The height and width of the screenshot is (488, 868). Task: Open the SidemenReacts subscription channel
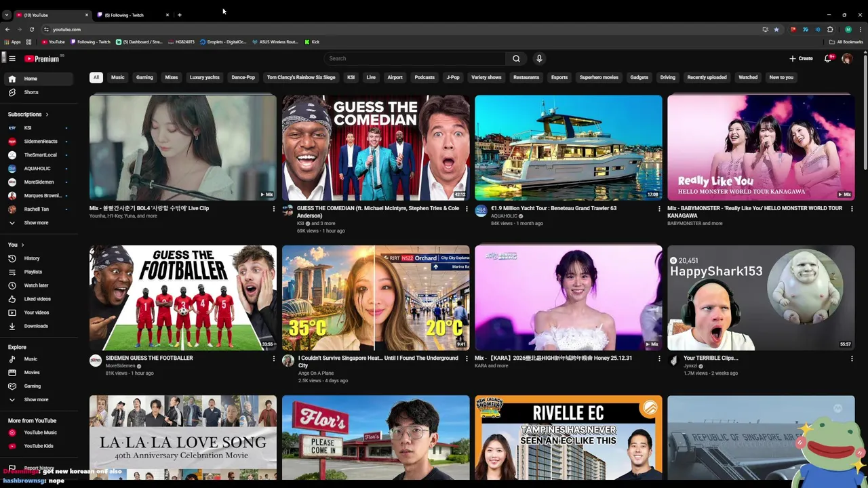click(38, 142)
